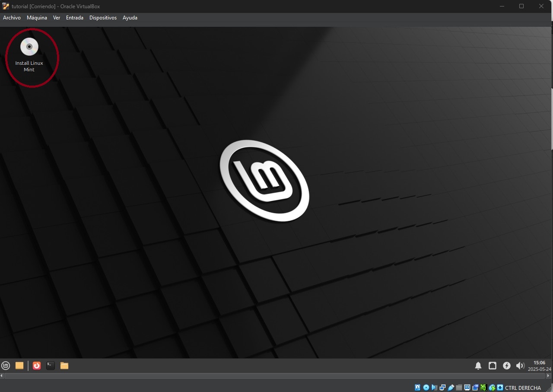Click the VirtualBox optical disc indicator
Image resolution: width=553 pixels, height=392 pixels.
pyautogui.click(x=426, y=388)
